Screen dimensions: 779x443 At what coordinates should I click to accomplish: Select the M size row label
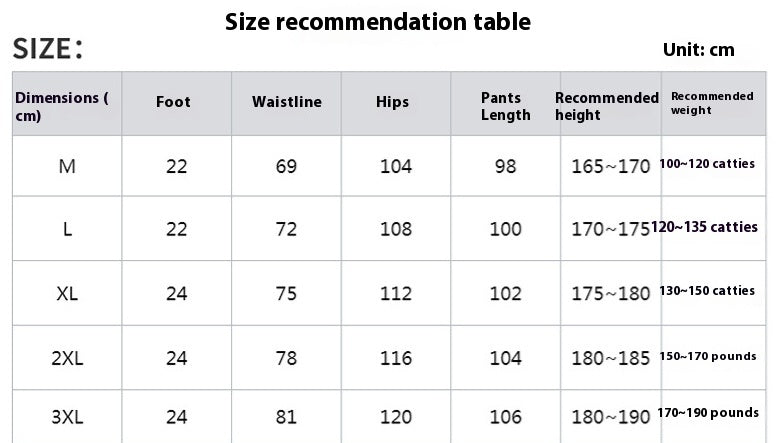(x=67, y=167)
